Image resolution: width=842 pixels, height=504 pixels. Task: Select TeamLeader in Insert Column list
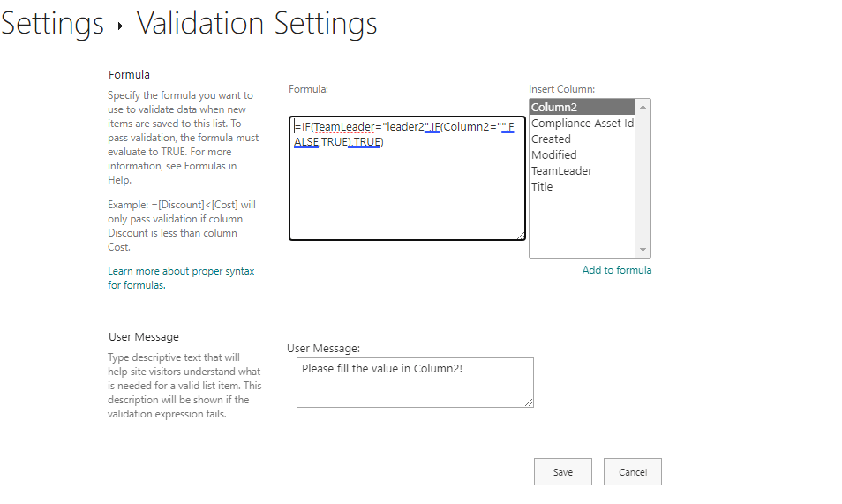point(583,171)
